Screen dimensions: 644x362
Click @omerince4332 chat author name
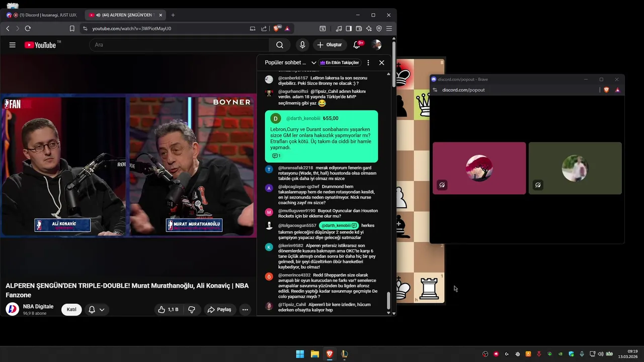click(294, 276)
